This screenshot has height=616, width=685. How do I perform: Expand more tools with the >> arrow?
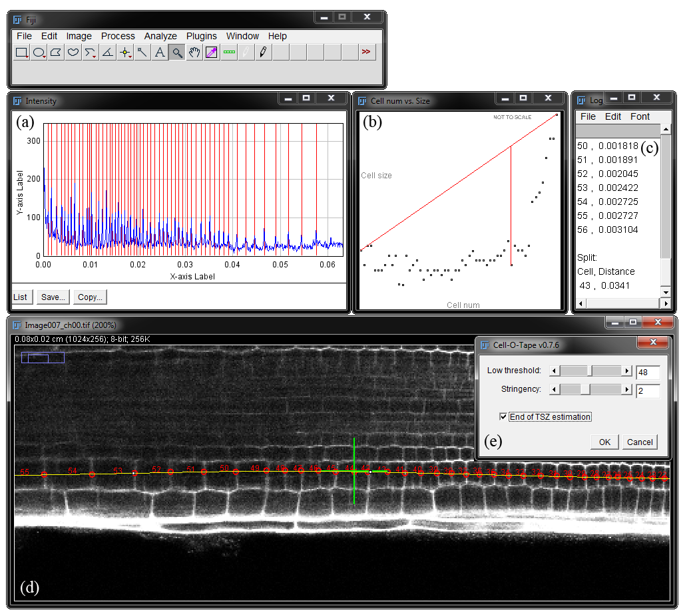click(x=366, y=52)
